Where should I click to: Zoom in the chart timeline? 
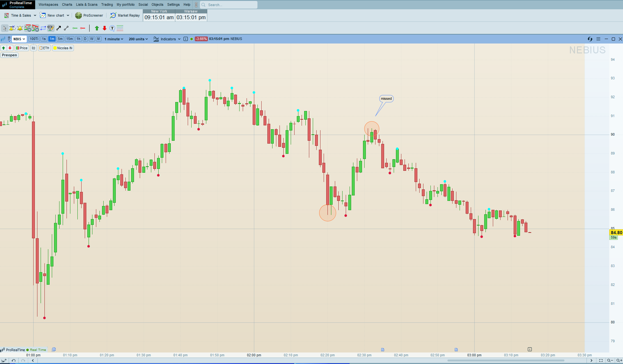click(x=619, y=360)
